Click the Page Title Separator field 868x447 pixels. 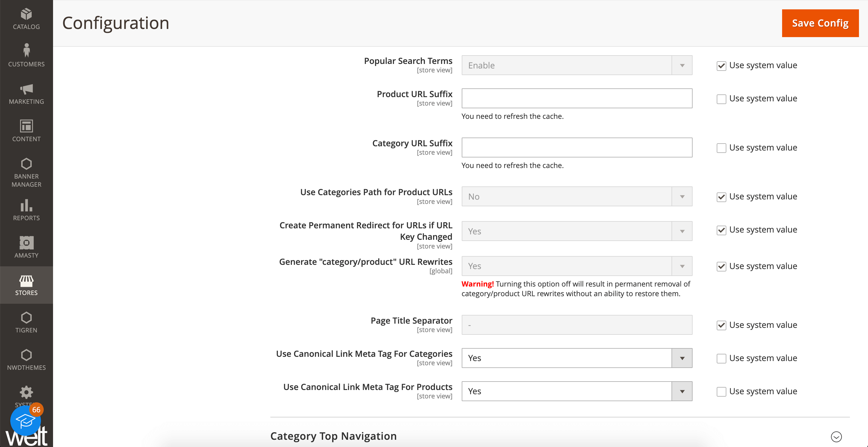[x=577, y=325]
